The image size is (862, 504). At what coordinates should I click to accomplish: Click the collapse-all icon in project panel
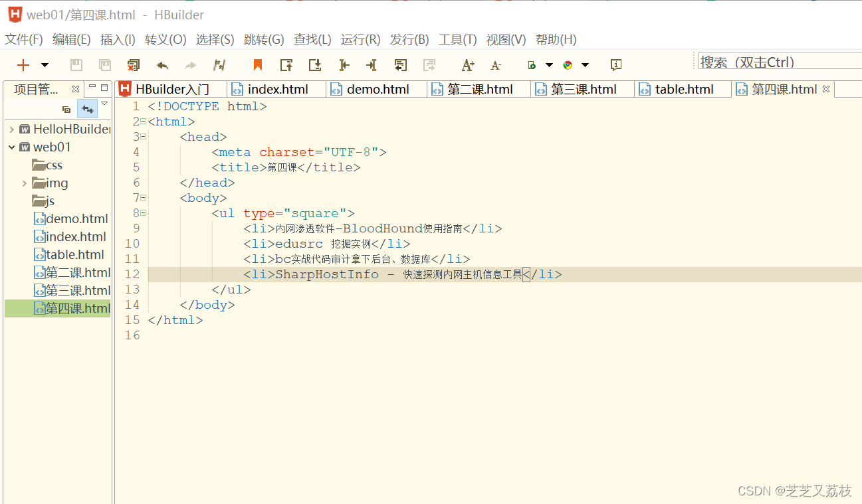[66, 109]
